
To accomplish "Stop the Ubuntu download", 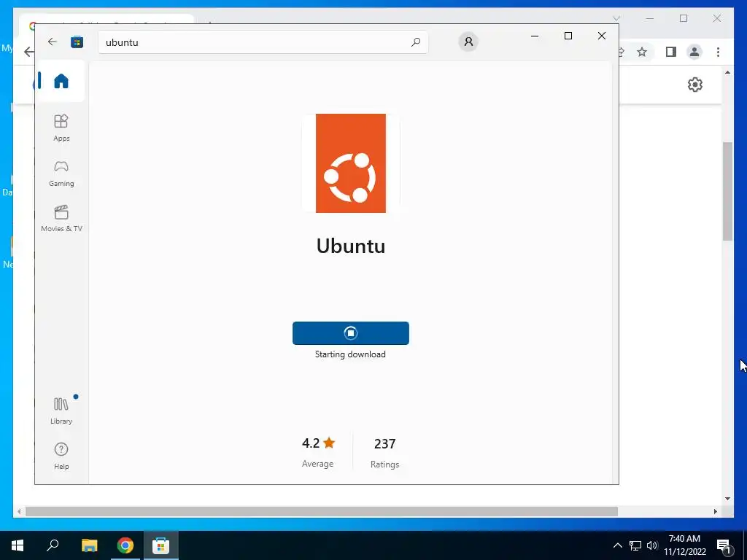I will 351,332.
